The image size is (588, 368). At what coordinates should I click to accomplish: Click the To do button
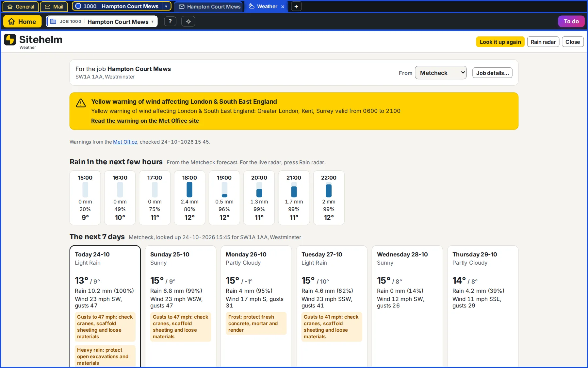571,21
